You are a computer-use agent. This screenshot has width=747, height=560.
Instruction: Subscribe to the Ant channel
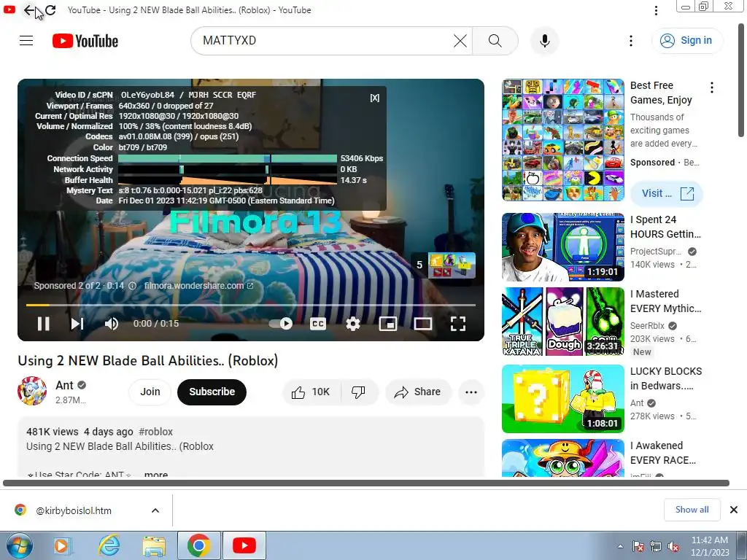pos(212,392)
